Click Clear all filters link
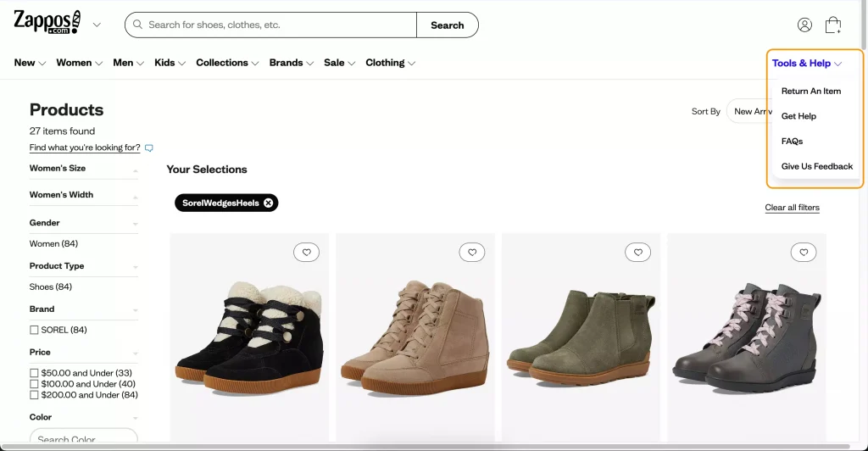Viewport: 868px width, 451px height. [792, 208]
